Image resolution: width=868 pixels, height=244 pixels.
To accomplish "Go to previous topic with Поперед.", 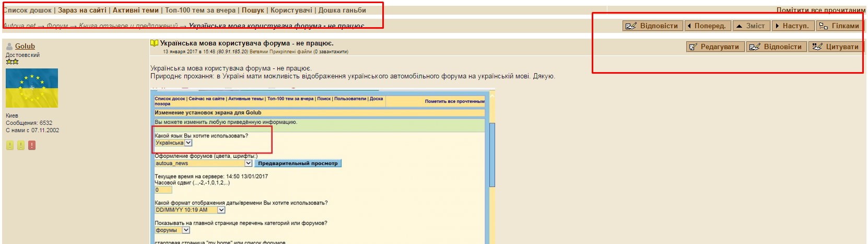I will [x=707, y=26].
